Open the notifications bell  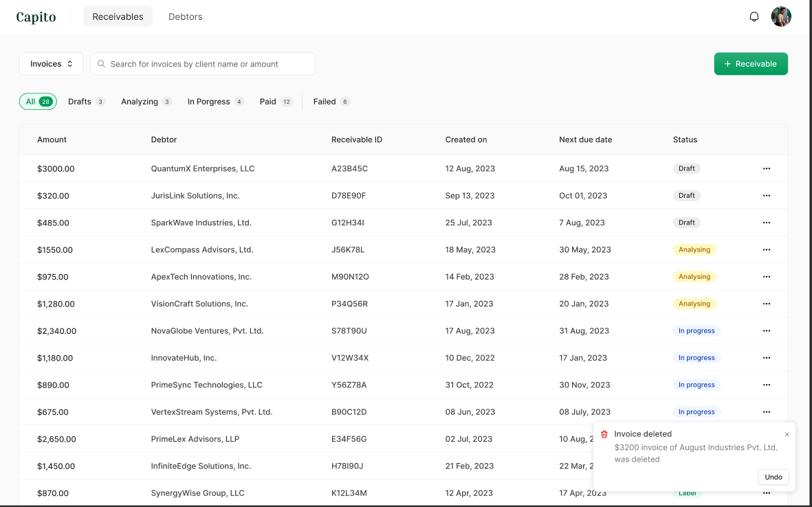[754, 16]
